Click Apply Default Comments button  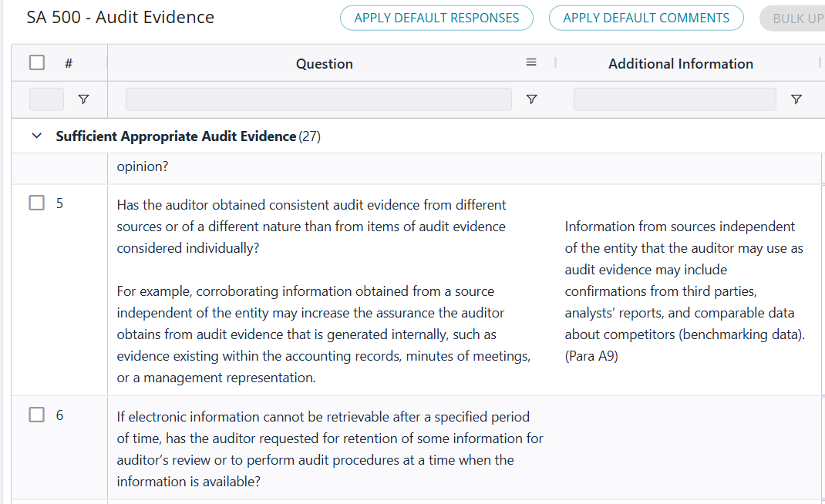(646, 18)
